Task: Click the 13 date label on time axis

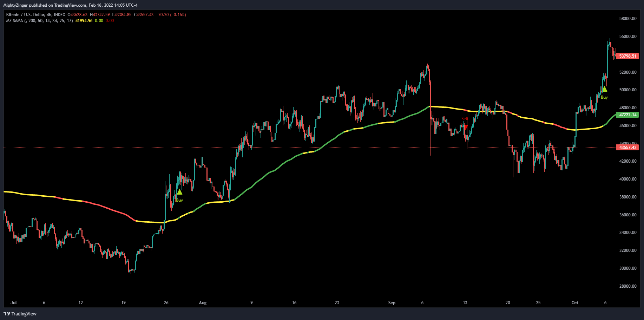Action: pos(465,303)
